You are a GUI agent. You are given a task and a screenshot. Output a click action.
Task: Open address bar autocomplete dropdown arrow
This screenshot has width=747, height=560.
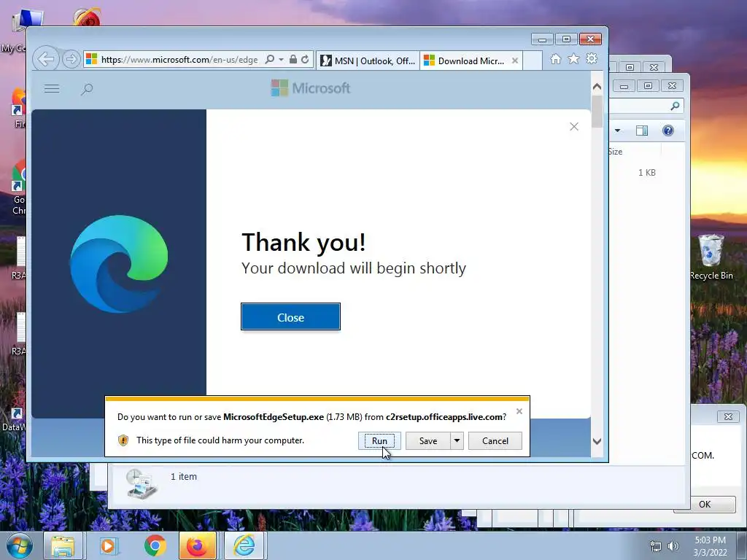pyautogui.click(x=281, y=60)
